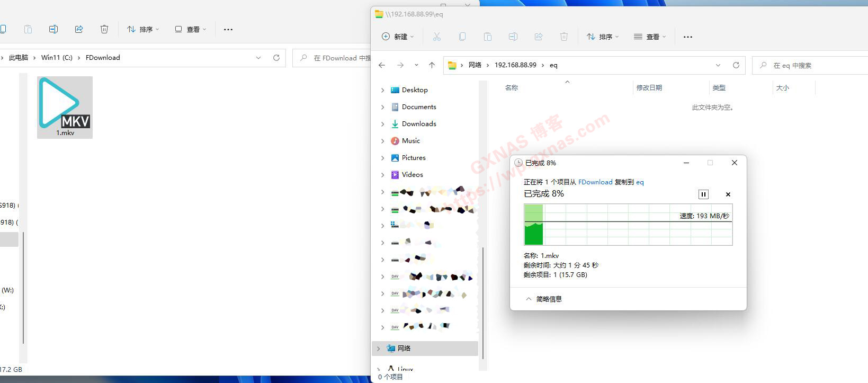Open the 排序 menu in eq window
Image resolution: width=868 pixels, height=383 pixels.
click(x=602, y=37)
